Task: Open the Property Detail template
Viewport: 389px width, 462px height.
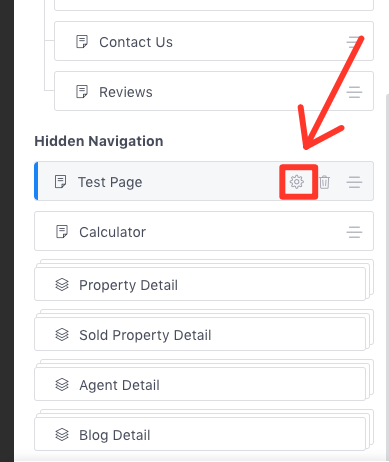Action: click(200, 284)
